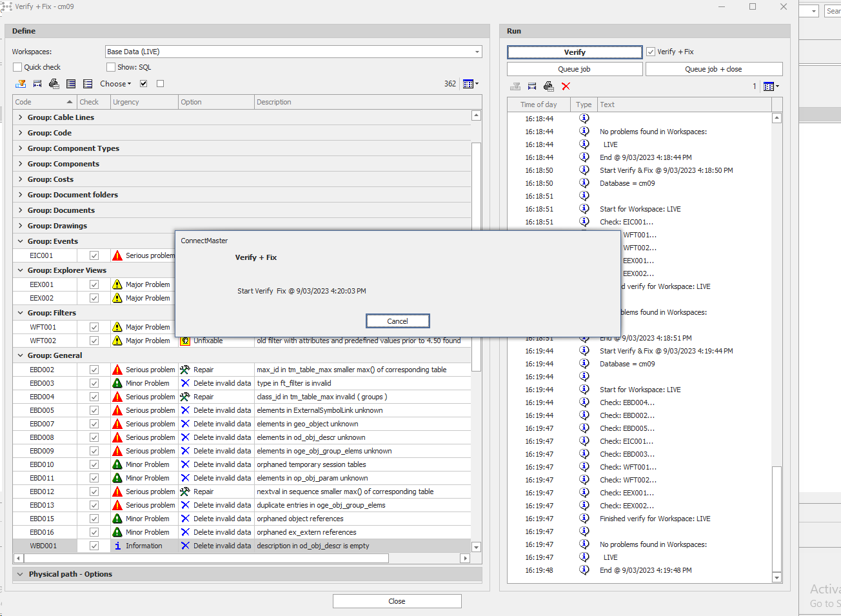Screen dimensions: 841x616
Task: Click the Run log scroll-up arrow
Action: click(777, 118)
